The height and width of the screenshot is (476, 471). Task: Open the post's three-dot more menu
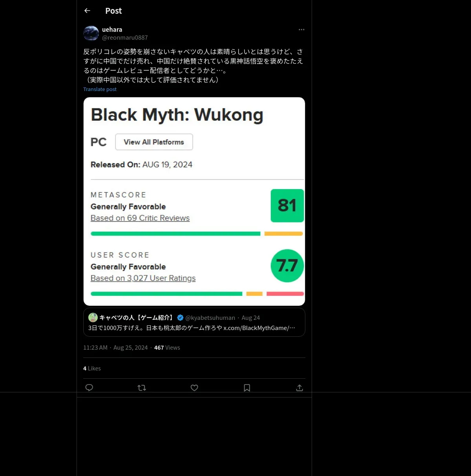pos(301,29)
